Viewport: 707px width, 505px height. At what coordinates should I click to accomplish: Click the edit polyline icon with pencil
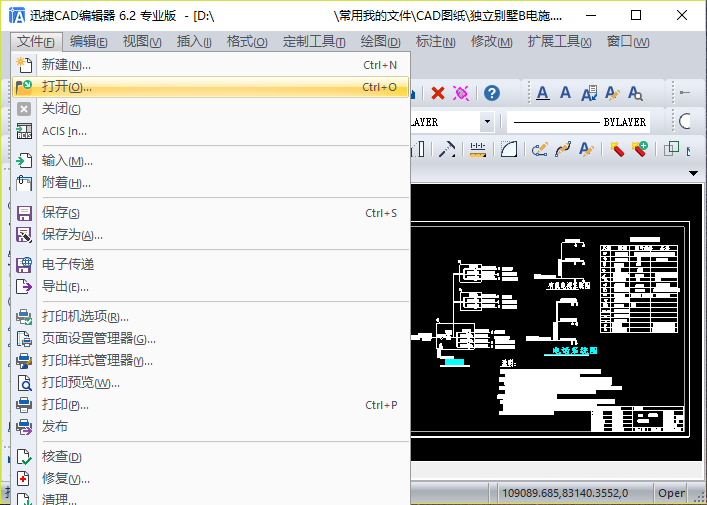[x=540, y=149]
